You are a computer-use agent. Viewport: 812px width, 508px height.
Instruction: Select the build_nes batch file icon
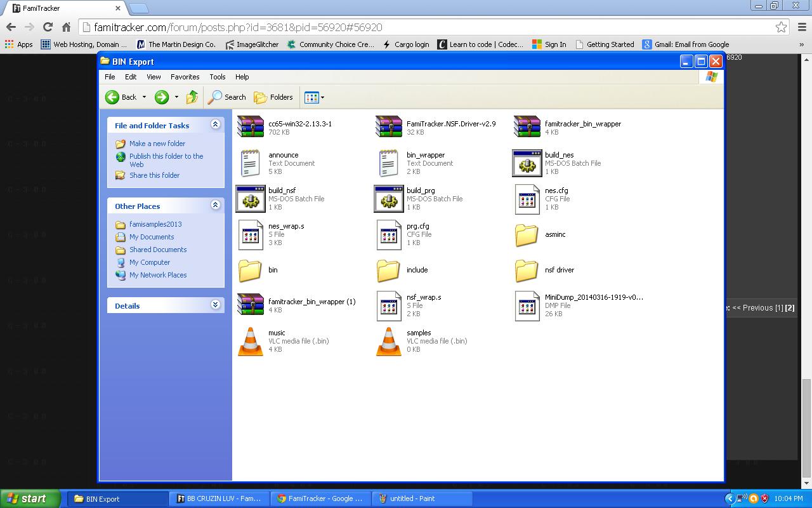[527, 163]
